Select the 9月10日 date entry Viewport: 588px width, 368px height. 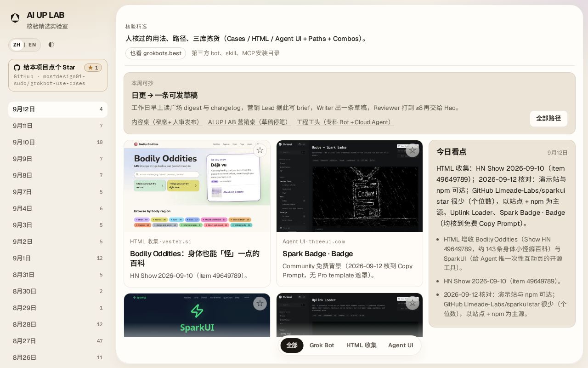[58, 143]
